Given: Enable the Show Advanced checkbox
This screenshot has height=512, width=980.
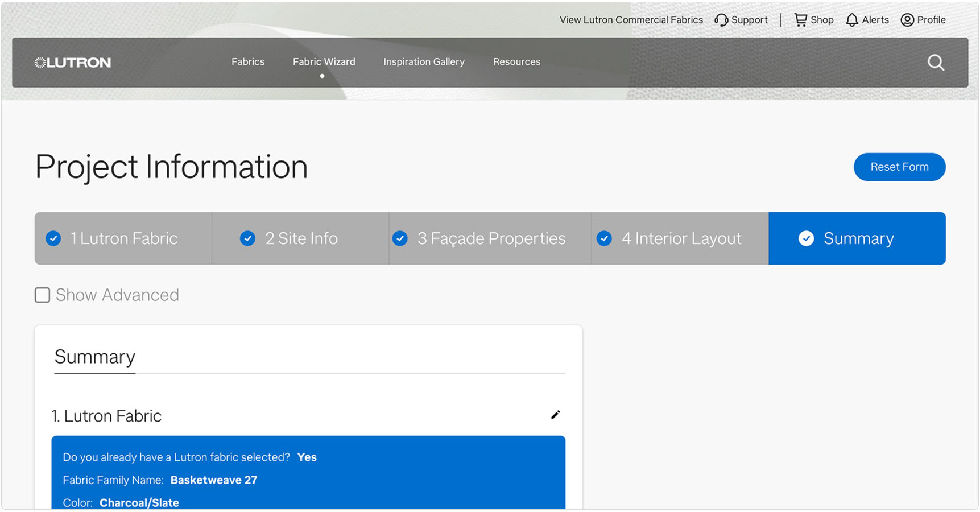Looking at the screenshot, I should coord(43,295).
